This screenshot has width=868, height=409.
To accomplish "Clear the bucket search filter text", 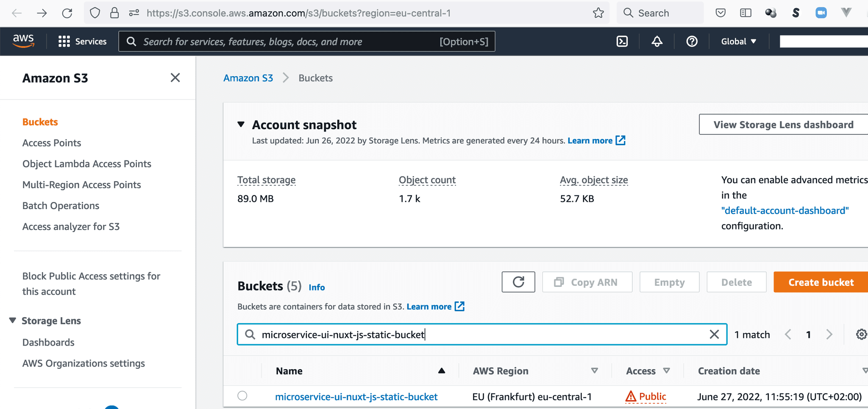I will tap(714, 334).
